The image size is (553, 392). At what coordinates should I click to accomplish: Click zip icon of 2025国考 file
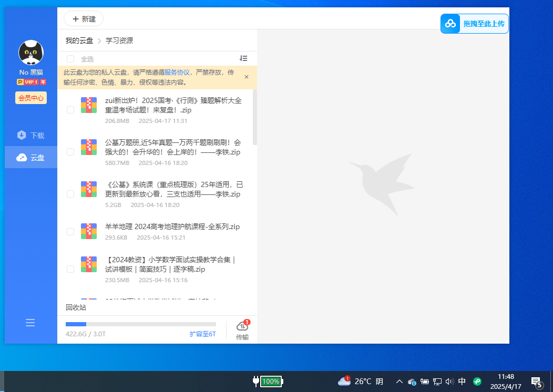89,105
